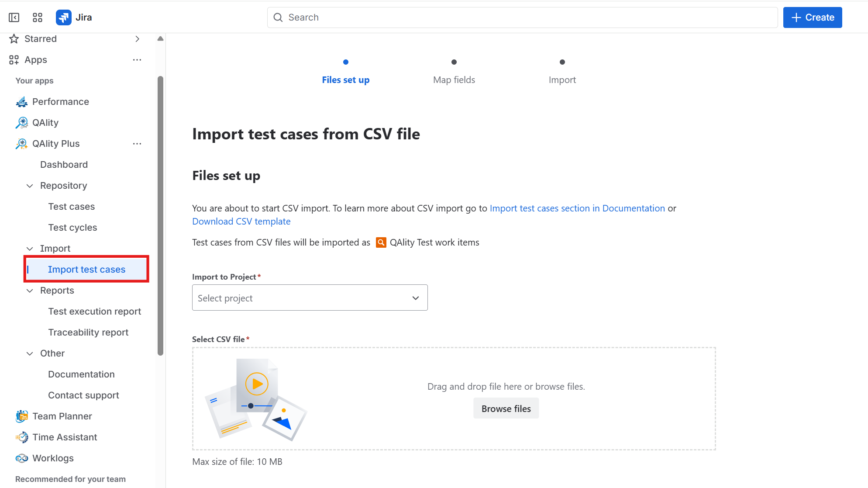Go to Test cases in Repository

tap(72, 207)
